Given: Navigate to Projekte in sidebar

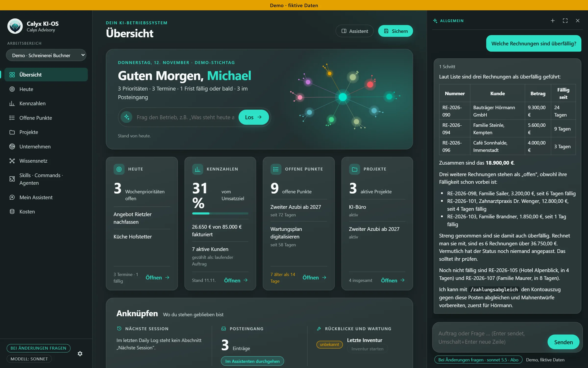Looking at the screenshot, I should 46,132.
